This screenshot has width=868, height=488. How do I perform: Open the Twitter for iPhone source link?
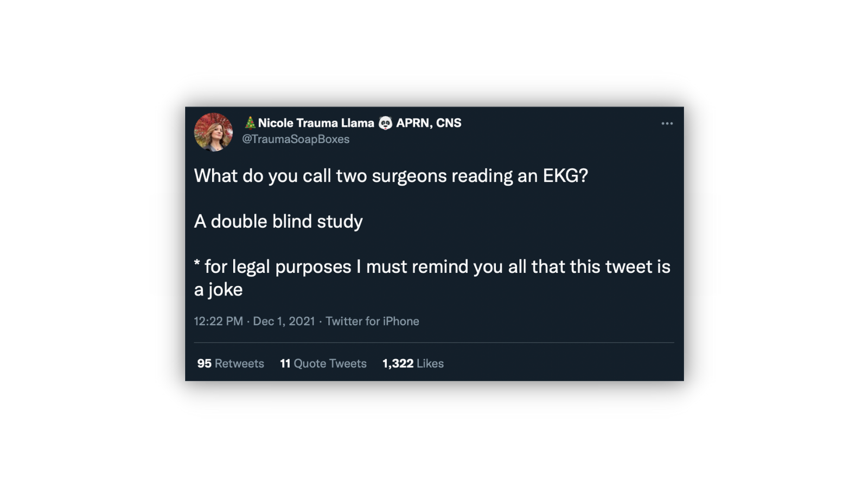pos(372,321)
